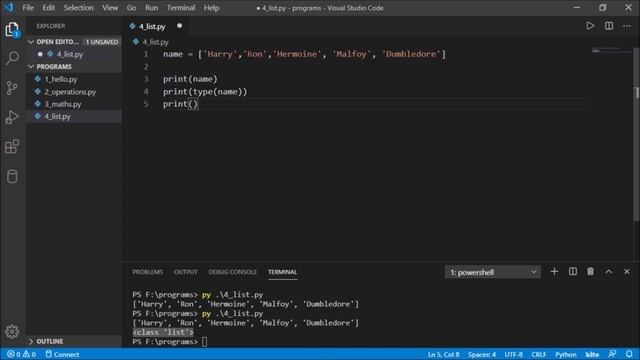Run the Python file with play button
Viewport: 640px width, 360px height.
pyautogui.click(x=590, y=26)
